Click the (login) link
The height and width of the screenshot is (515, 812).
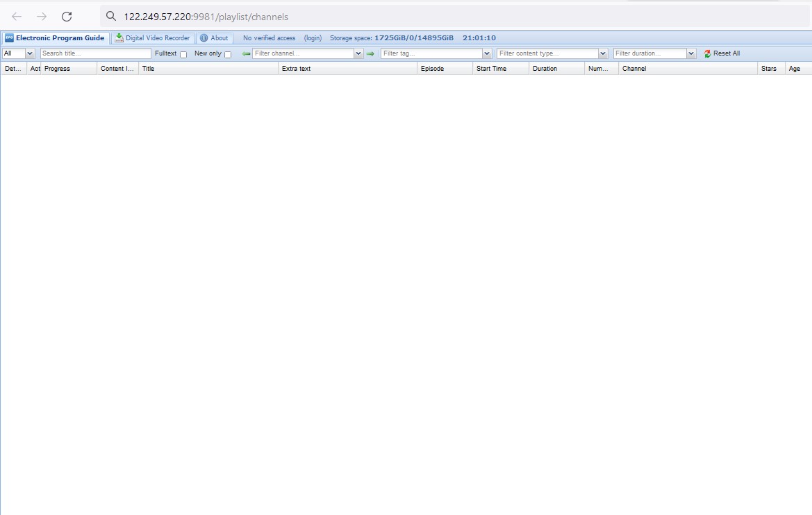pyautogui.click(x=313, y=37)
